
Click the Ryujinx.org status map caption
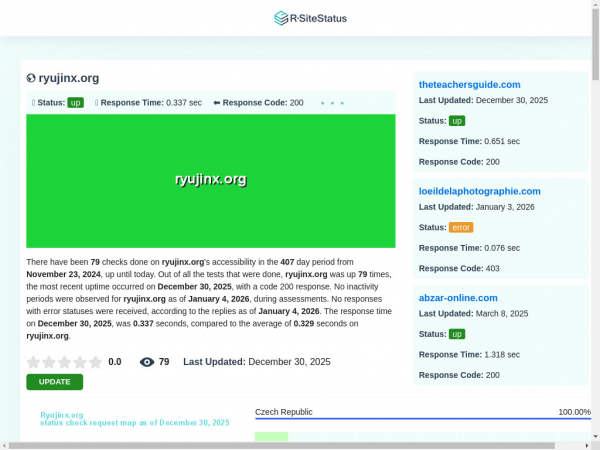(134, 418)
